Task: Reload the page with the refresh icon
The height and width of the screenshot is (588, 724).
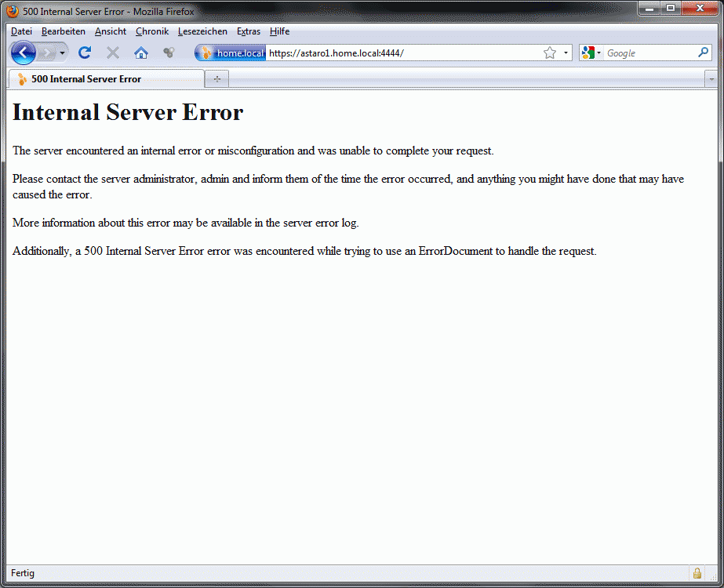Action: 85,53
